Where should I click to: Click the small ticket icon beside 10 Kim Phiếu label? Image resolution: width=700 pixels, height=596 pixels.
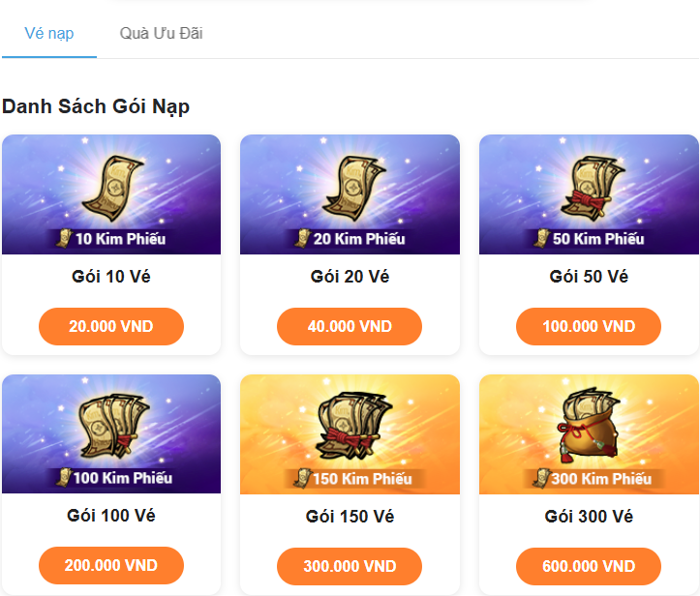[x=64, y=237]
